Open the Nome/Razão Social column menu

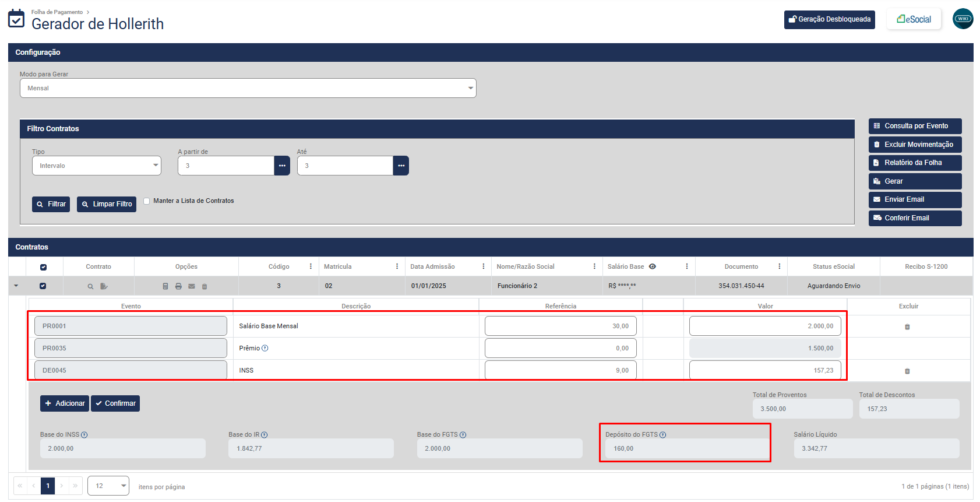[594, 266]
